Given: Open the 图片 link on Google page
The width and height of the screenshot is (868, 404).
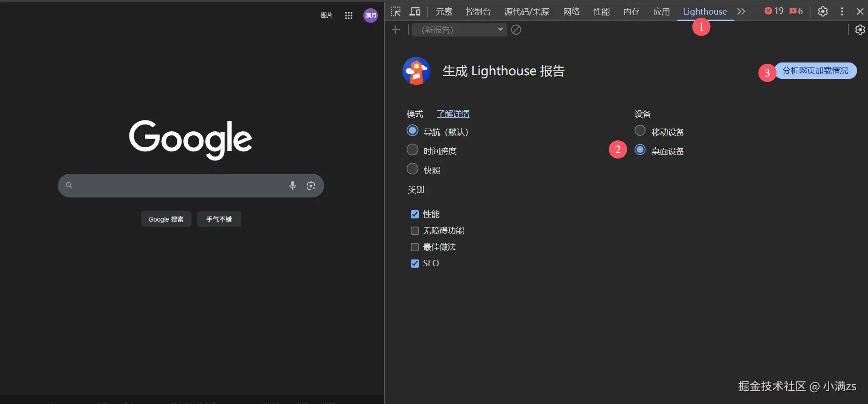Looking at the screenshot, I should (326, 16).
